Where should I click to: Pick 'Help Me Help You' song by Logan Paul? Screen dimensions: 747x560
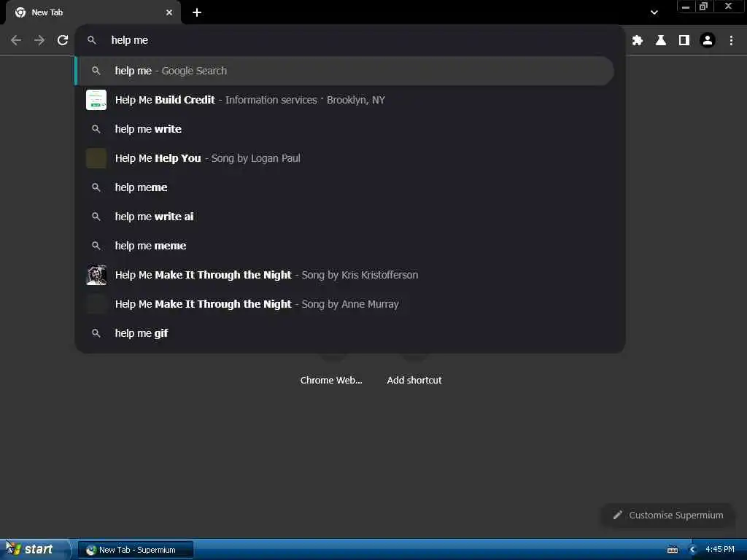345,158
